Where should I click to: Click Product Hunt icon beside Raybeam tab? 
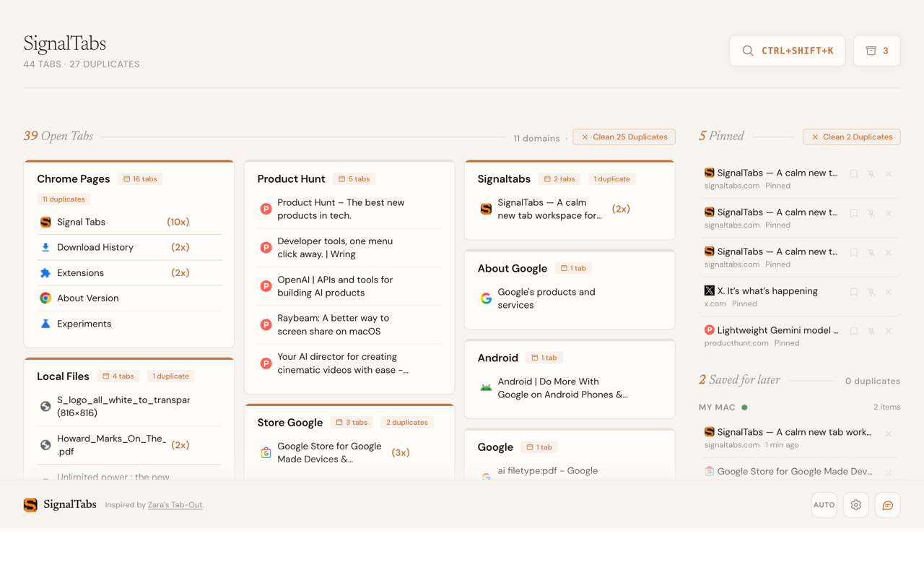coord(266,324)
